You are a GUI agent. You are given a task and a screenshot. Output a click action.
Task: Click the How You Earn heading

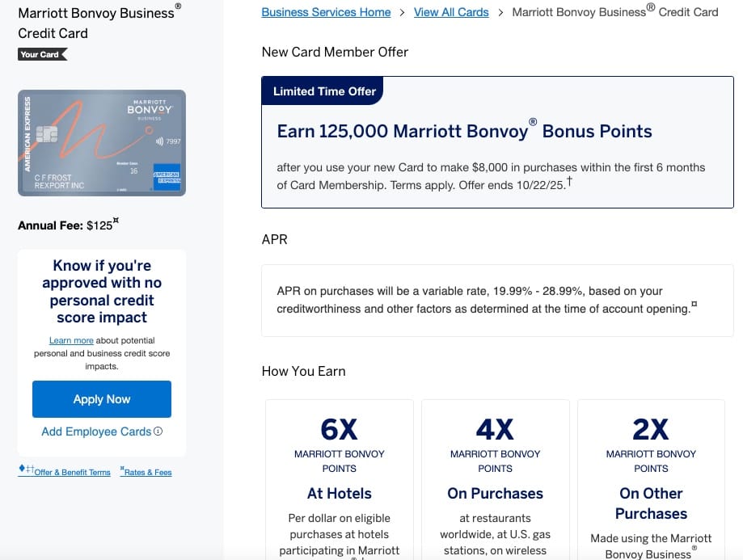point(303,371)
